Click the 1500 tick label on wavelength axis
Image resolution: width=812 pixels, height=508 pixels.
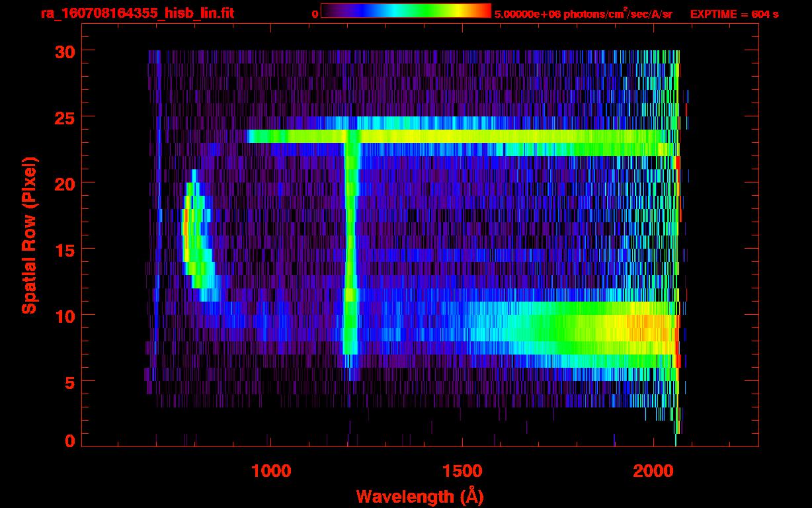(462, 471)
